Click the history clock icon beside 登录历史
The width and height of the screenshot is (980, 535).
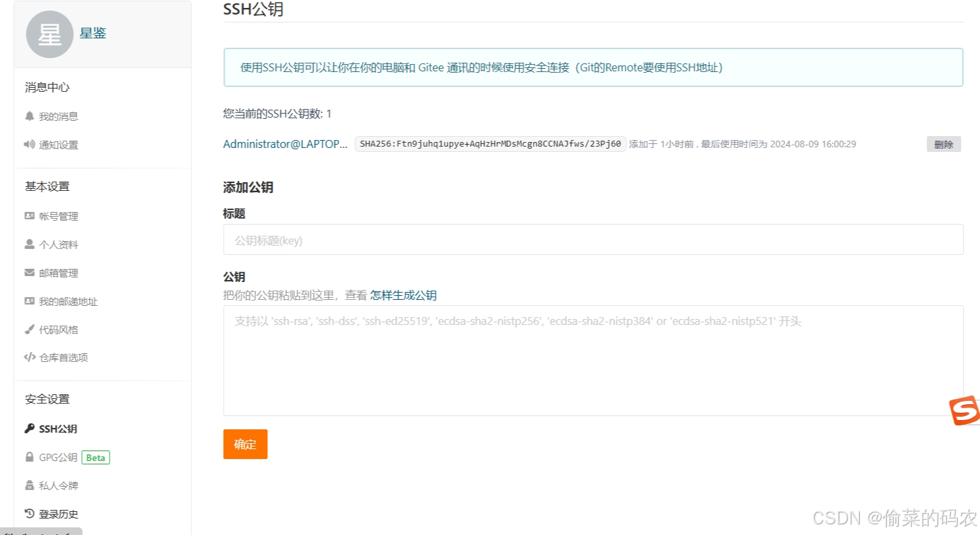click(30, 514)
